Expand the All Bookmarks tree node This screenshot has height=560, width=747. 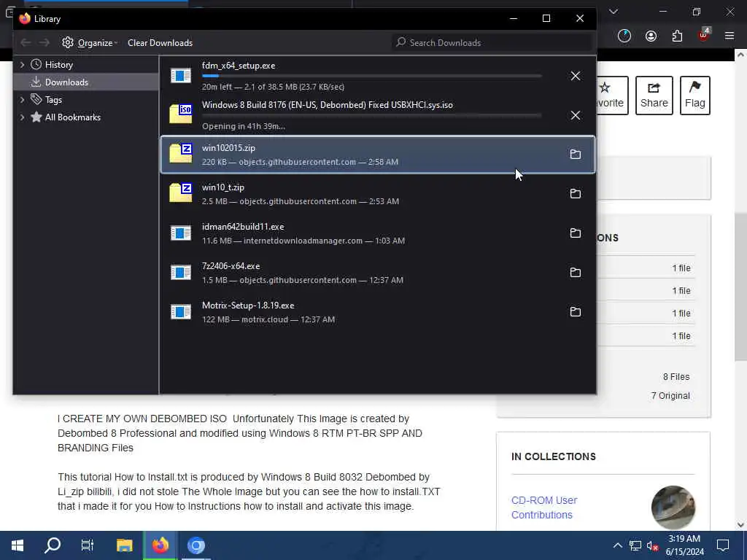tap(22, 117)
